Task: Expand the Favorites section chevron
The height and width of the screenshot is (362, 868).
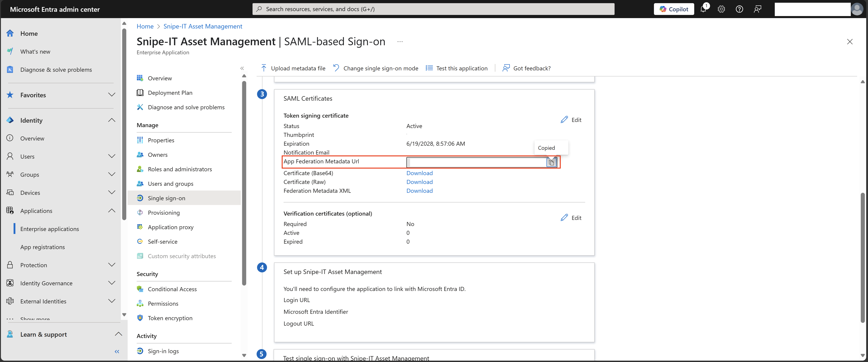Action: point(112,95)
